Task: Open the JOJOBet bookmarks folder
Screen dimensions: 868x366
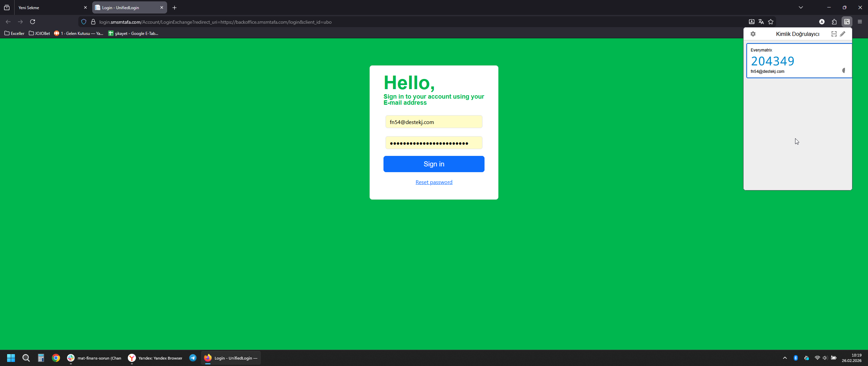Action: pos(39,33)
